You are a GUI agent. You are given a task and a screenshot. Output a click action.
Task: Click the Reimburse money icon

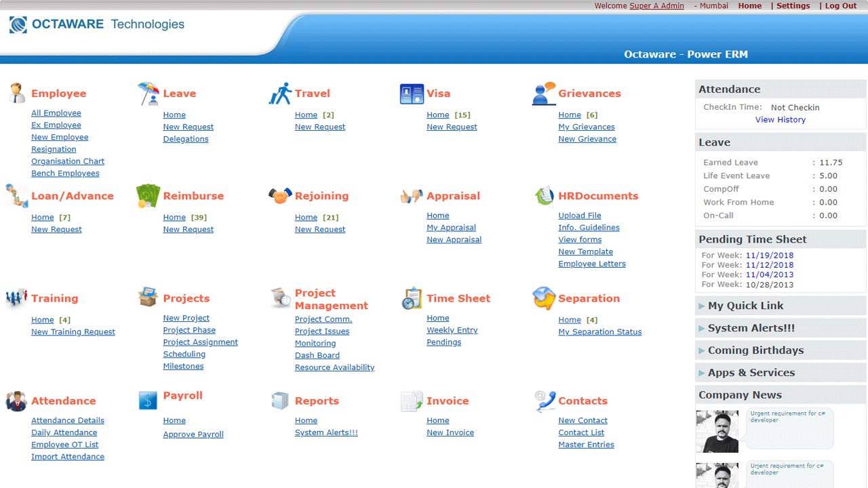tap(148, 196)
